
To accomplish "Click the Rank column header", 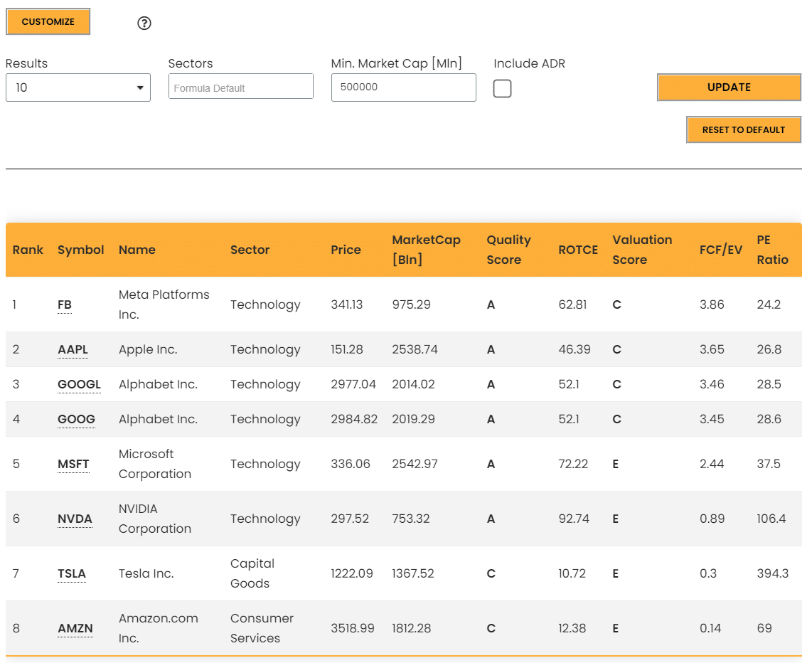I will 28,250.
